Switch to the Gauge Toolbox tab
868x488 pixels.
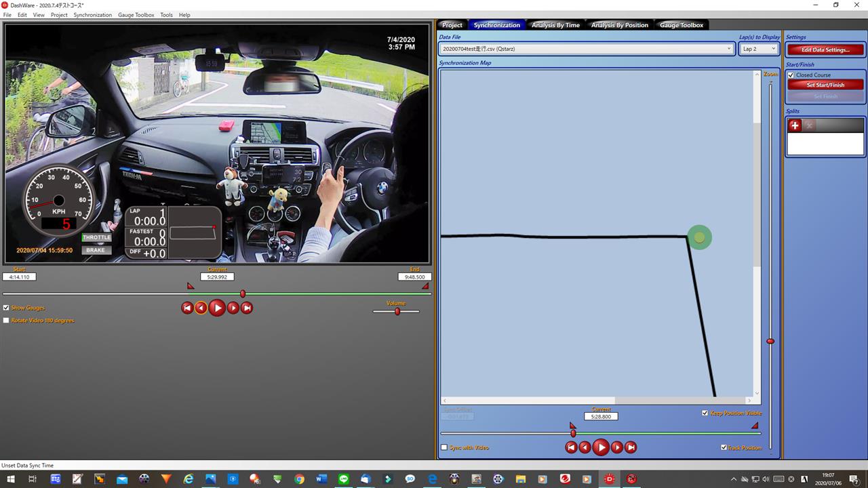(x=682, y=25)
